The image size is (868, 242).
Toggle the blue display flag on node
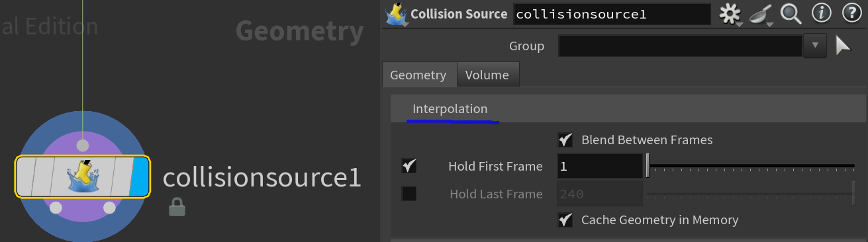click(140, 177)
